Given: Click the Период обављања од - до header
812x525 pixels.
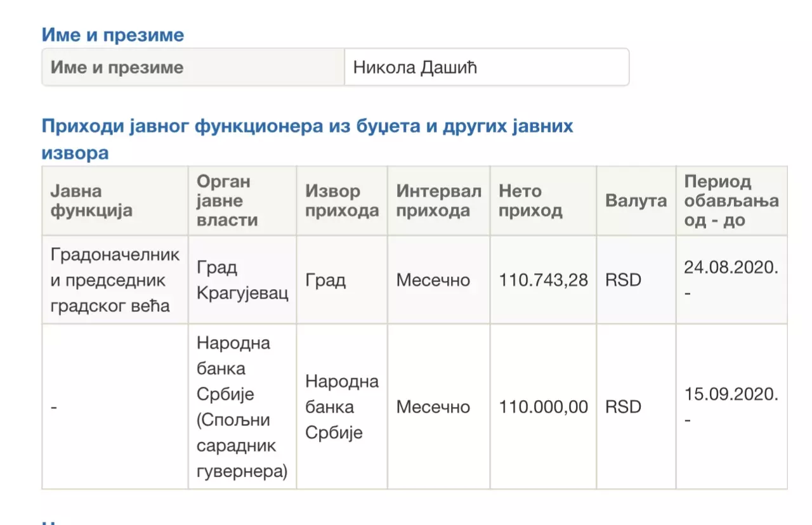Looking at the screenshot, I should (x=731, y=201).
